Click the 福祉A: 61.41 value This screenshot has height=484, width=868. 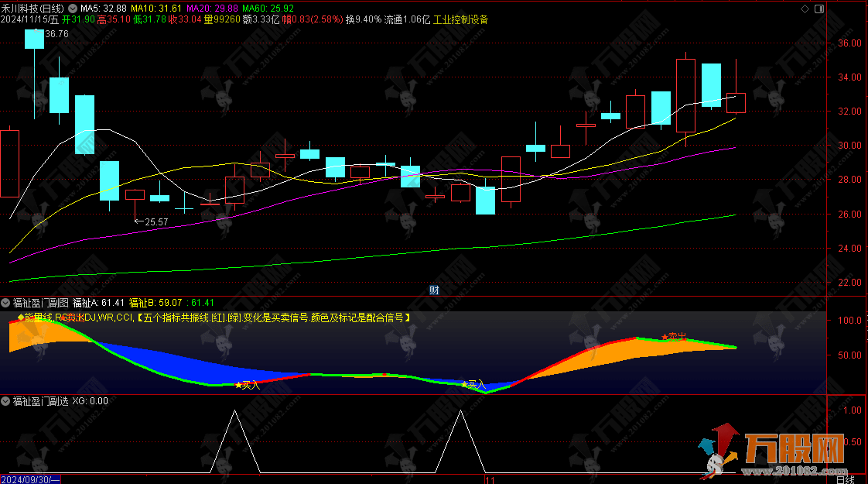tap(98, 303)
